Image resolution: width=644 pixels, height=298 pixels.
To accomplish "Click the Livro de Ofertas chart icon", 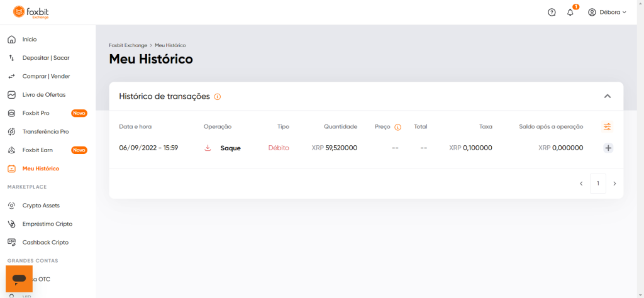I will (11, 95).
